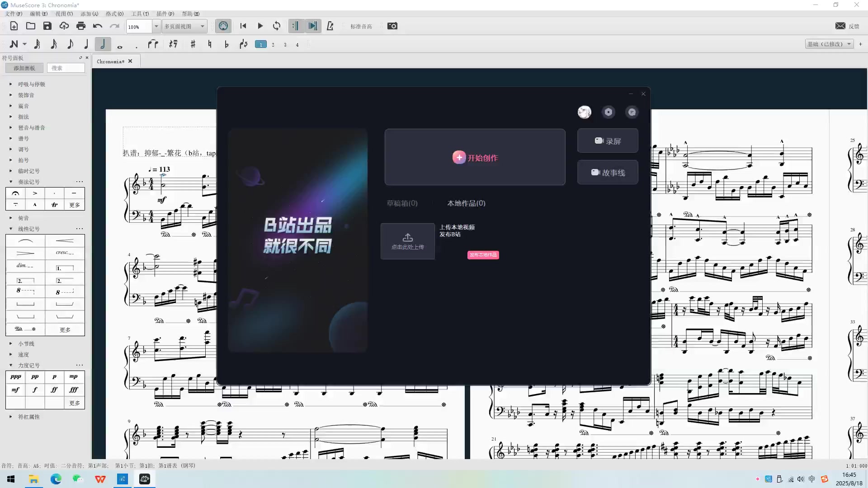This screenshot has height=488, width=868.
Task: Switch to 草稿箱(0) tab in dialog
Action: [x=402, y=203]
